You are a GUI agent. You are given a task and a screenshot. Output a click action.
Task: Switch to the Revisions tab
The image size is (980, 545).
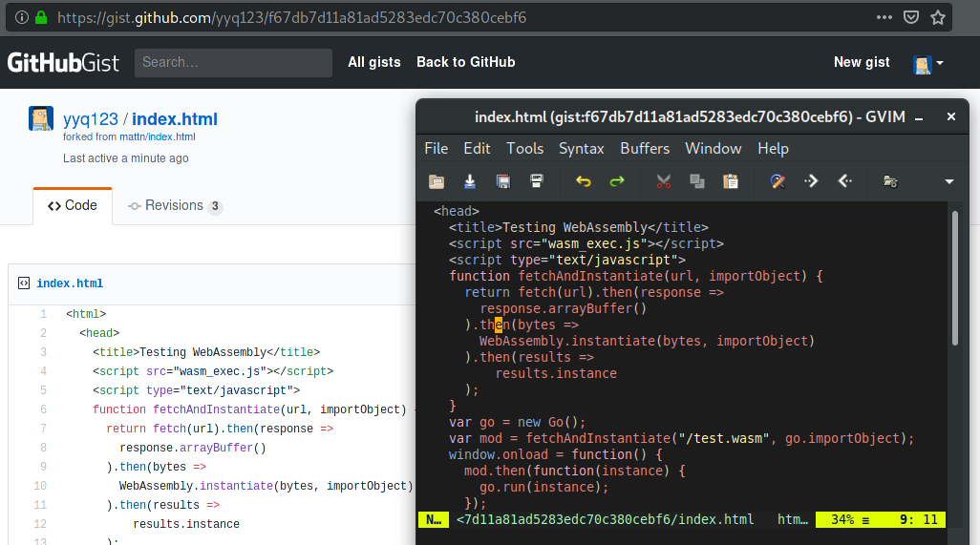[x=175, y=205]
